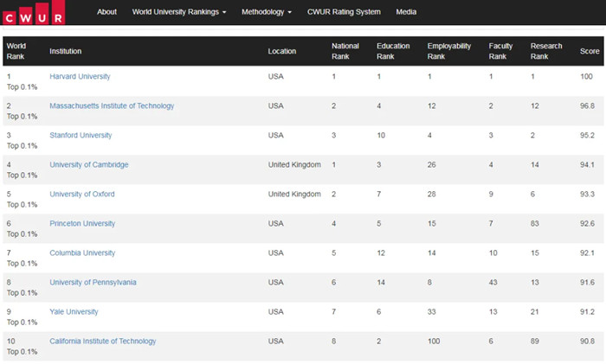Open CWUR Rating System page
The image size is (606, 364).
[344, 12]
